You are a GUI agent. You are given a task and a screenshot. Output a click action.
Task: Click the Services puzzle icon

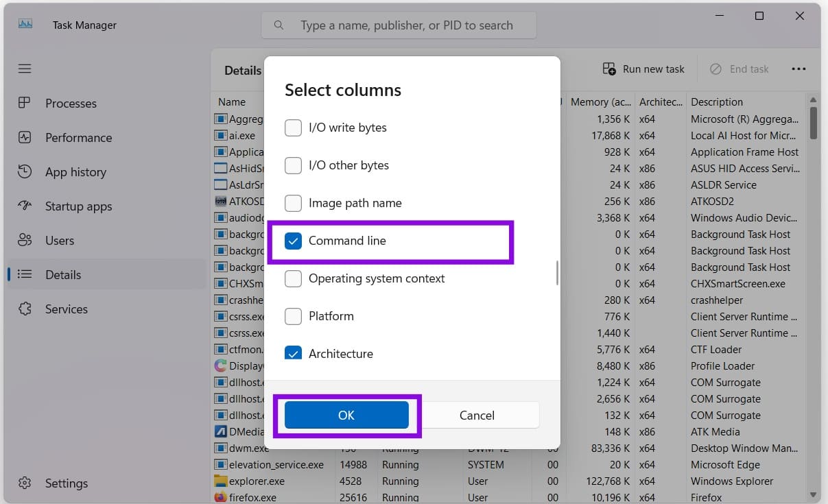point(25,309)
